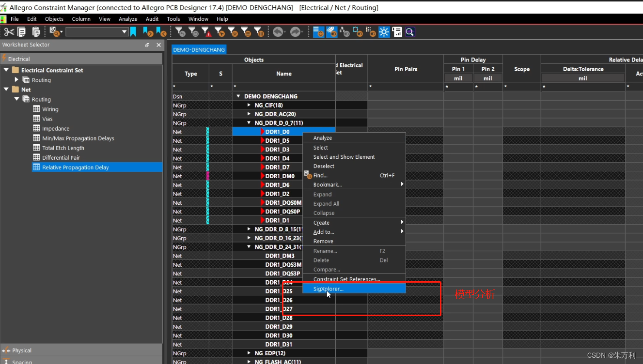The height and width of the screenshot is (364, 643).
Task: Choose SigXplorer... in the context menu
Action: click(x=354, y=288)
